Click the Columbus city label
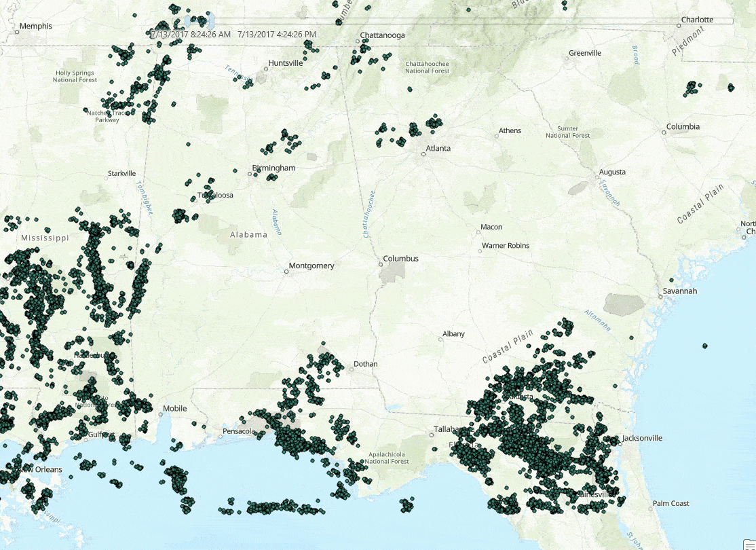 pos(400,258)
